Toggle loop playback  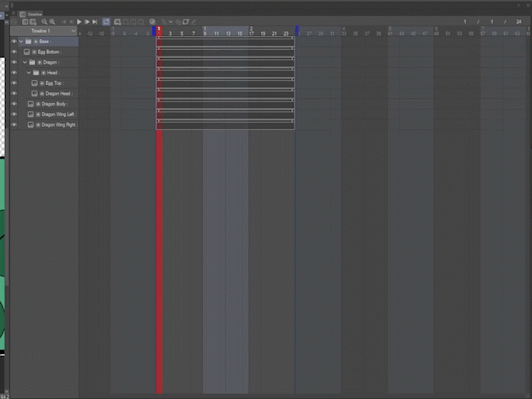click(106, 22)
